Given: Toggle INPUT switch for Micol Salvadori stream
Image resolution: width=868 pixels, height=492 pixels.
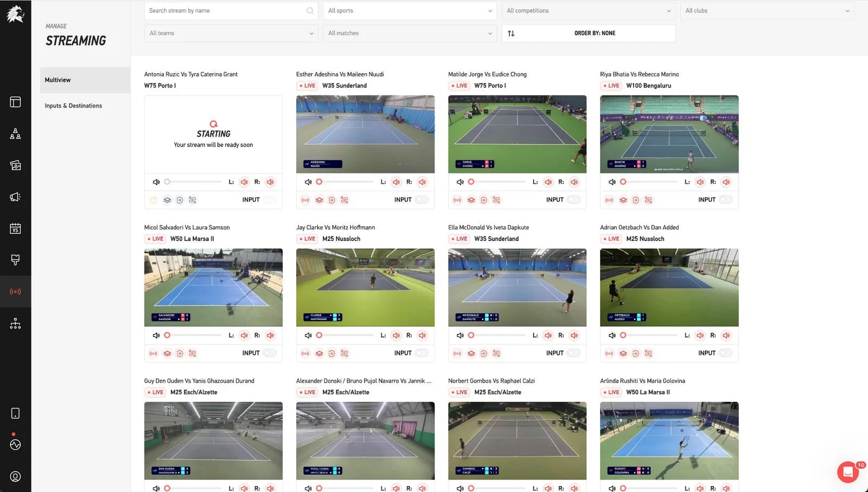Looking at the screenshot, I should coord(270,353).
